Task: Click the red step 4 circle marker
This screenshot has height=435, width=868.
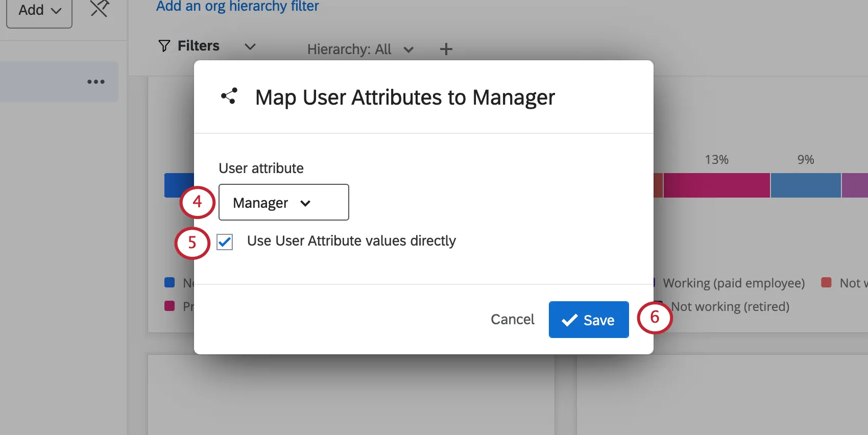Action: coord(197,202)
